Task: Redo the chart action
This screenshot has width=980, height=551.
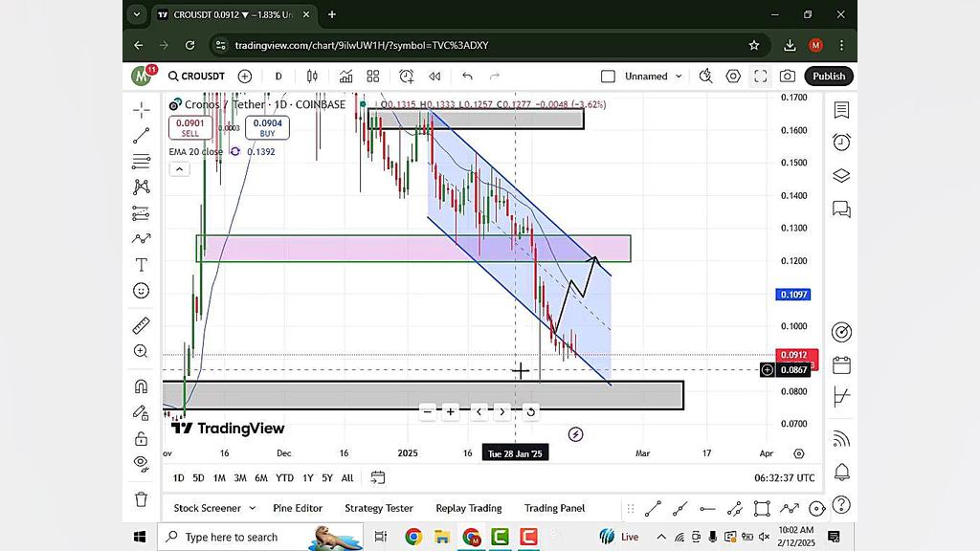Action: (495, 77)
